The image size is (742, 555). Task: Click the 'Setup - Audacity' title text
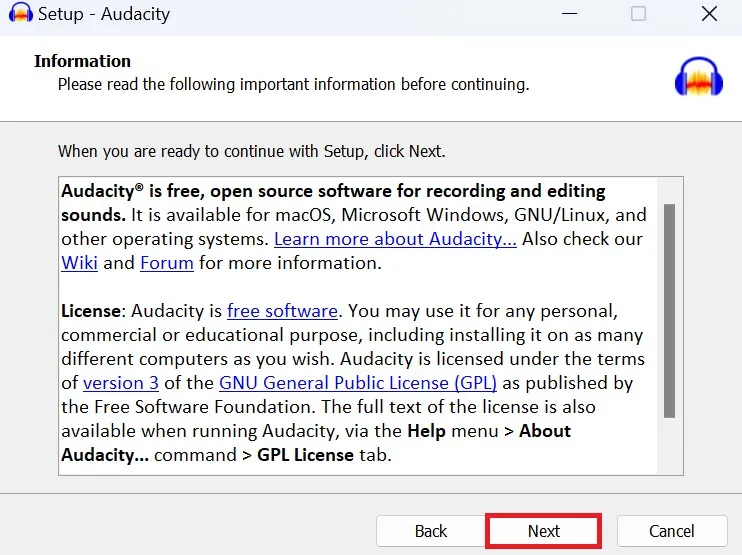104,14
